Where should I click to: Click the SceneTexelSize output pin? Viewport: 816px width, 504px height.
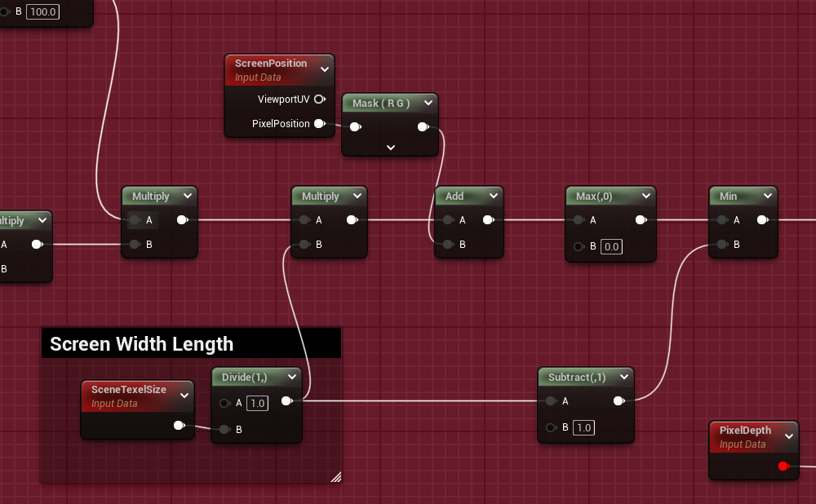coord(179,425)
